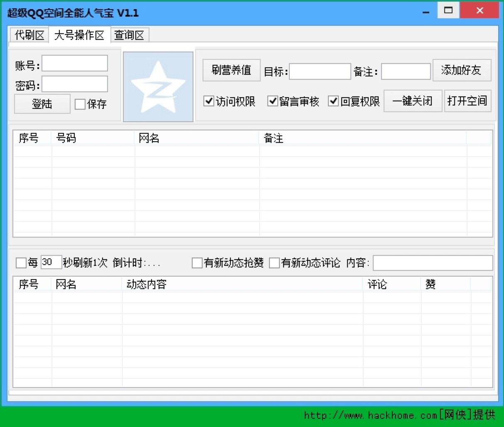Open the 查询区 tab

click(x=130, y=35)
